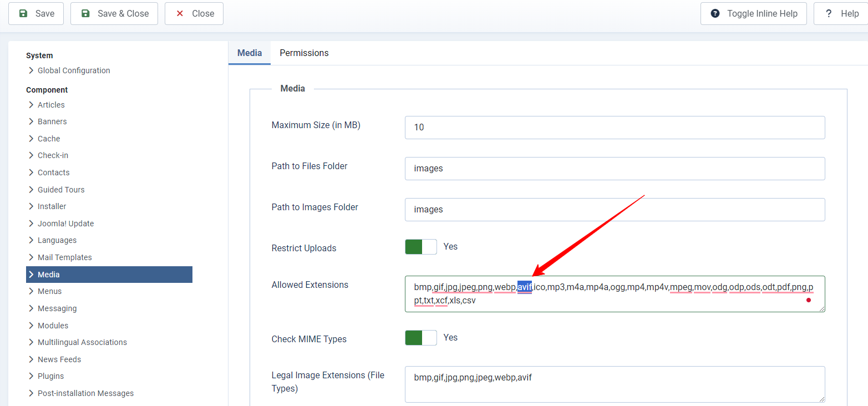Click the Allowed Extensions resize handle
868x406 pixels.
[821, 308]
